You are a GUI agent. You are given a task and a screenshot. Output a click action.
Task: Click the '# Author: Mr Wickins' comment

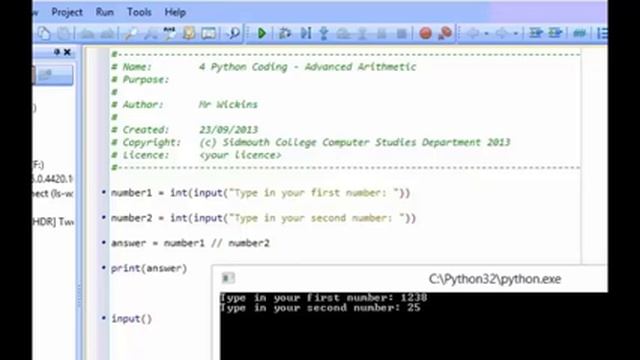[184, 104]
